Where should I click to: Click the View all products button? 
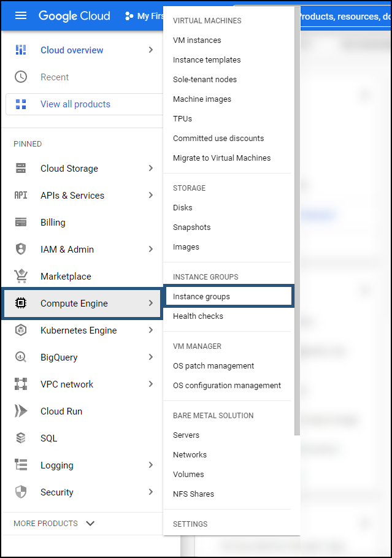click(85, 104)
